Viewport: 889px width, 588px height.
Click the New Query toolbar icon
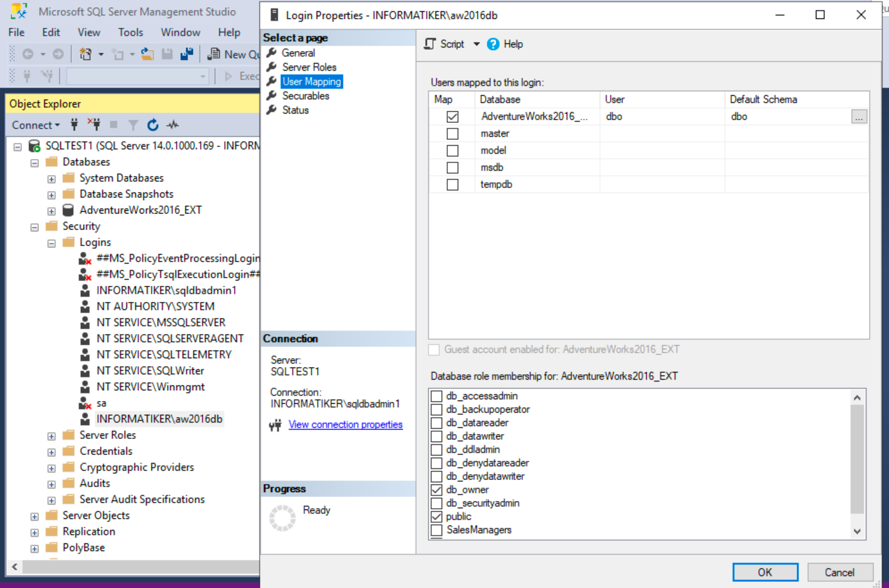(x=214, y=54)
